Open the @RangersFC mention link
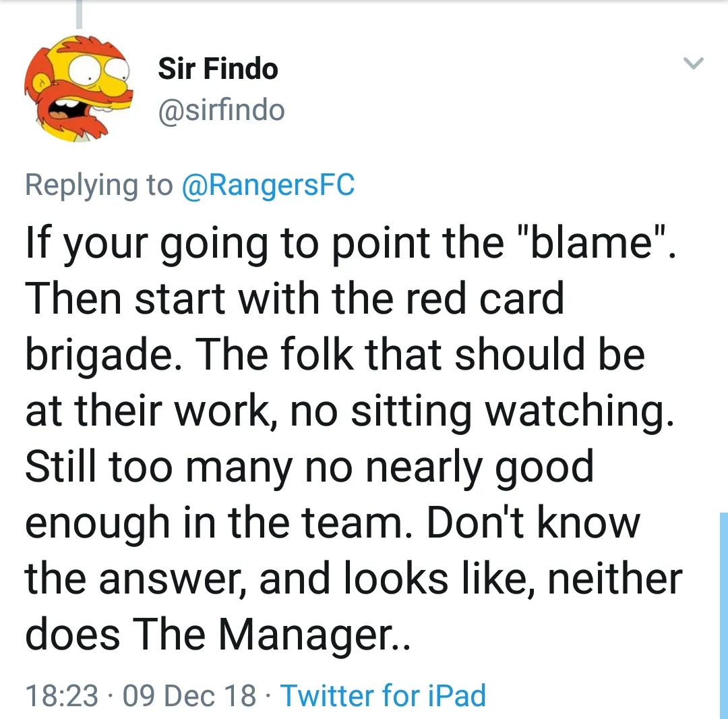This screenshot has width=728, height=719. coord(268,185)
